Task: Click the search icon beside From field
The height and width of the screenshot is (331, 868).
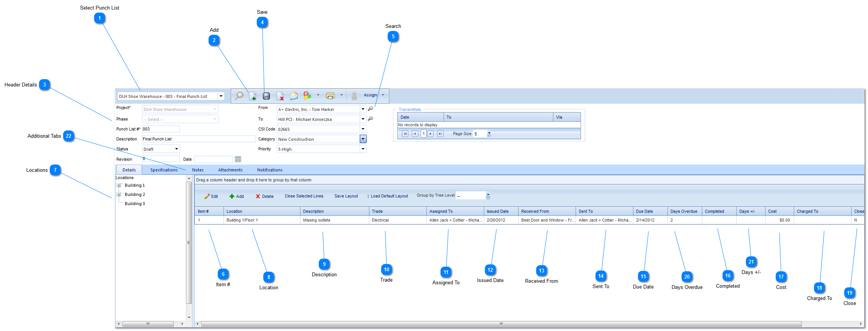Action: click(370, 109)
